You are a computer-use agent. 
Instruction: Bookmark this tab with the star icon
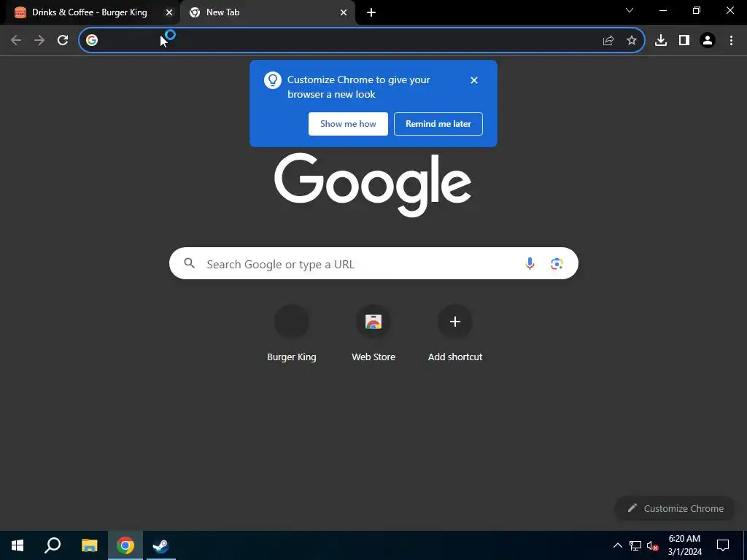(632, 41)
